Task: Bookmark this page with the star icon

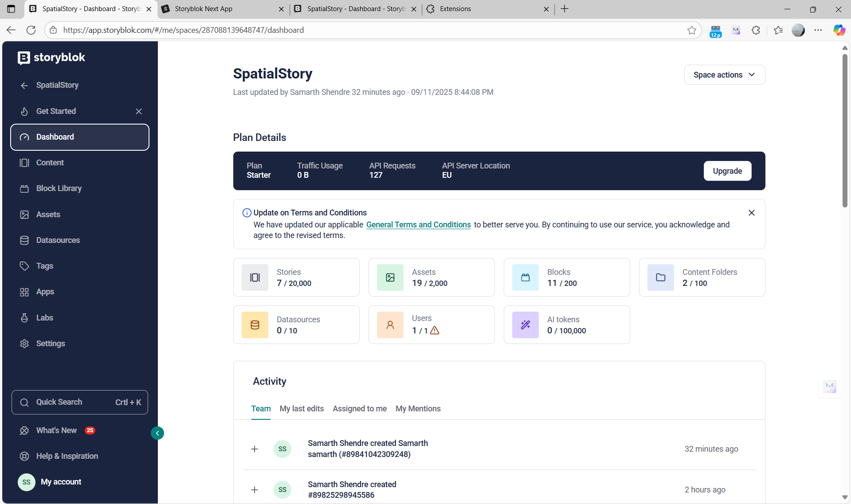Action: (692, 30)
